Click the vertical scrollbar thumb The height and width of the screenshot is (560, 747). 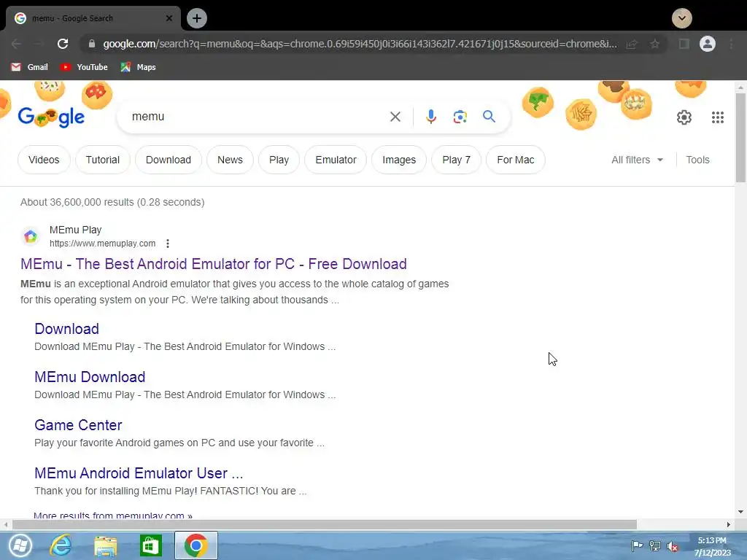click(740, 138)
